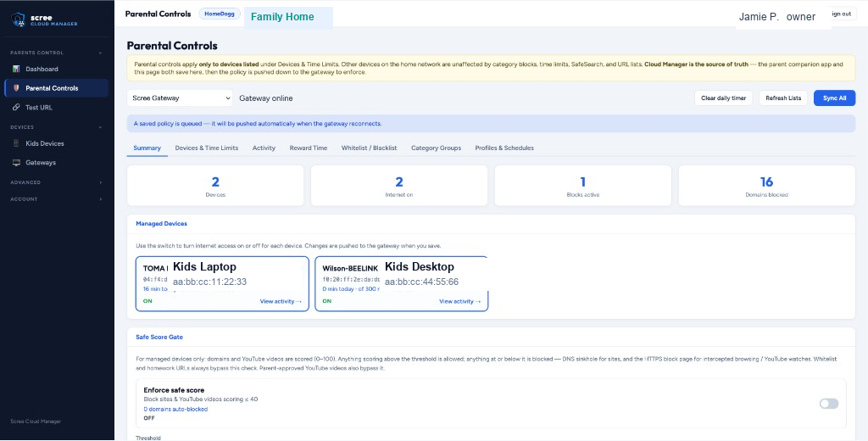Screen dimensions: 868x441
Task: Click the Safe Score Gate section heading
Action: (x=159, y=337)
